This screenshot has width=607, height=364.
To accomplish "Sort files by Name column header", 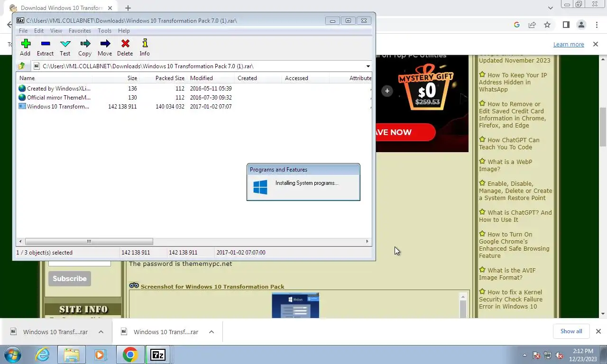I will [55, 78].
